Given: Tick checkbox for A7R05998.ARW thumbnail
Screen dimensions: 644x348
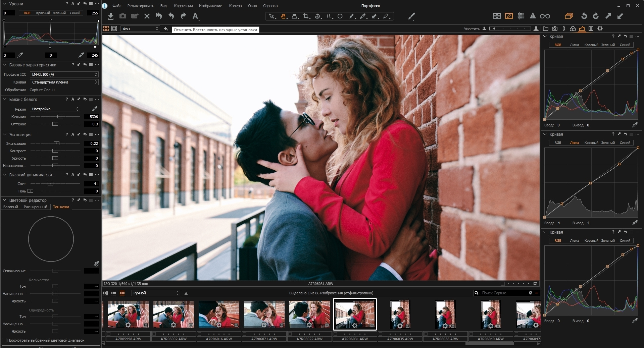Looking at the screenshot, I should pyautogui.click(x=109, y=334).
